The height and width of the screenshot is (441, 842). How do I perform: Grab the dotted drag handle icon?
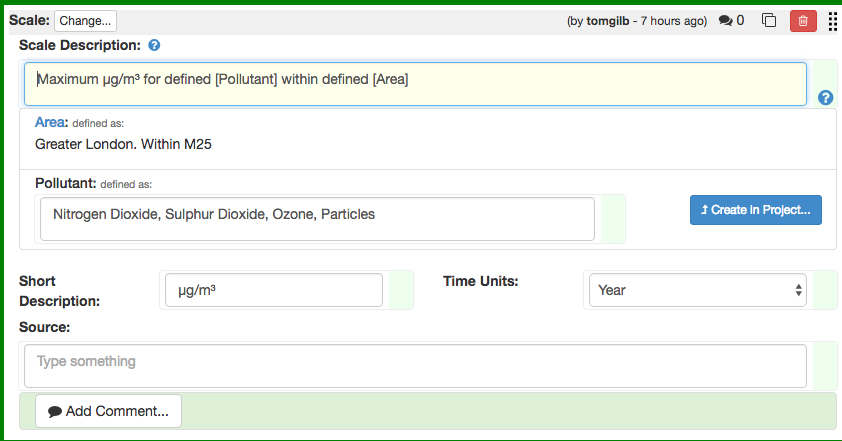(832, 21)
